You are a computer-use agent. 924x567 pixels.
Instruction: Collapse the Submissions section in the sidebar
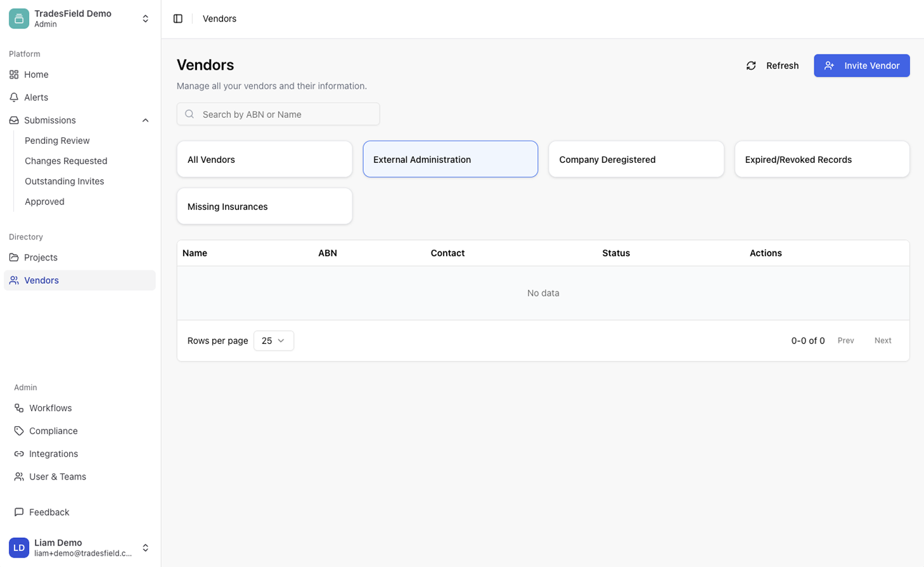coord(145,120)
